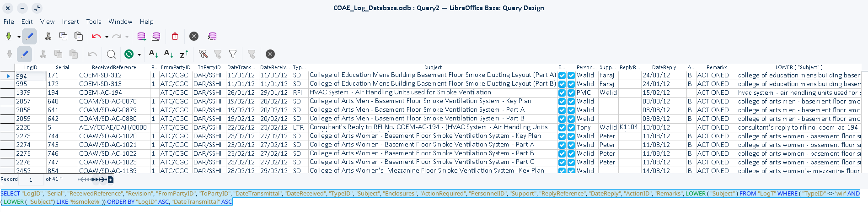Open the View menu
This screenshot has width=868, height=212.
(47, 22)
